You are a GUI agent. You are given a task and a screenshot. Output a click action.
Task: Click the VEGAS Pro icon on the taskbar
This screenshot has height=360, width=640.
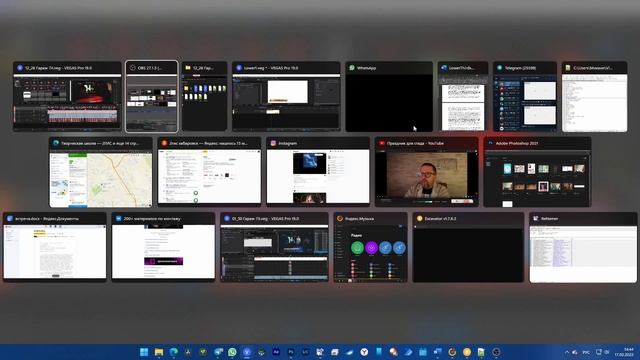[x=247, y=352]
